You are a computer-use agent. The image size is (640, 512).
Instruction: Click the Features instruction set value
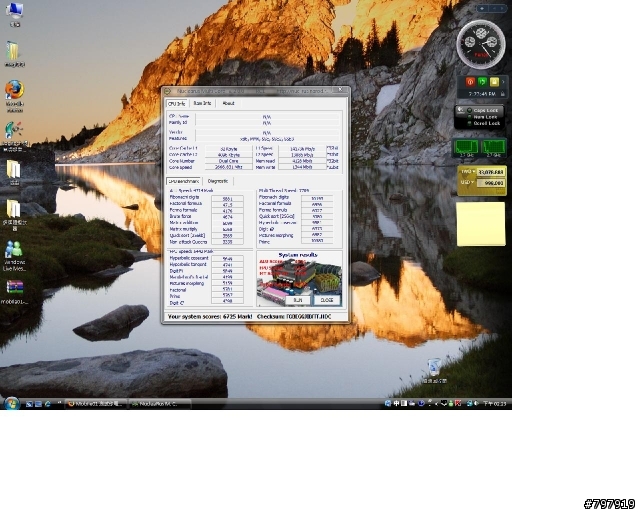[267, 139]
